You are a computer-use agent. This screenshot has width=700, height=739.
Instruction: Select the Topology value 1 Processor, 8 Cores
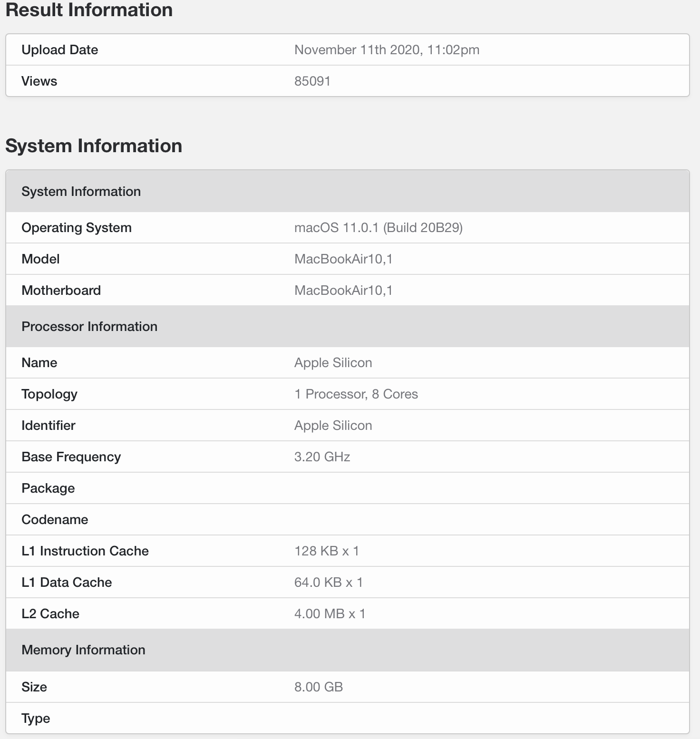click(x=356, y=394)
